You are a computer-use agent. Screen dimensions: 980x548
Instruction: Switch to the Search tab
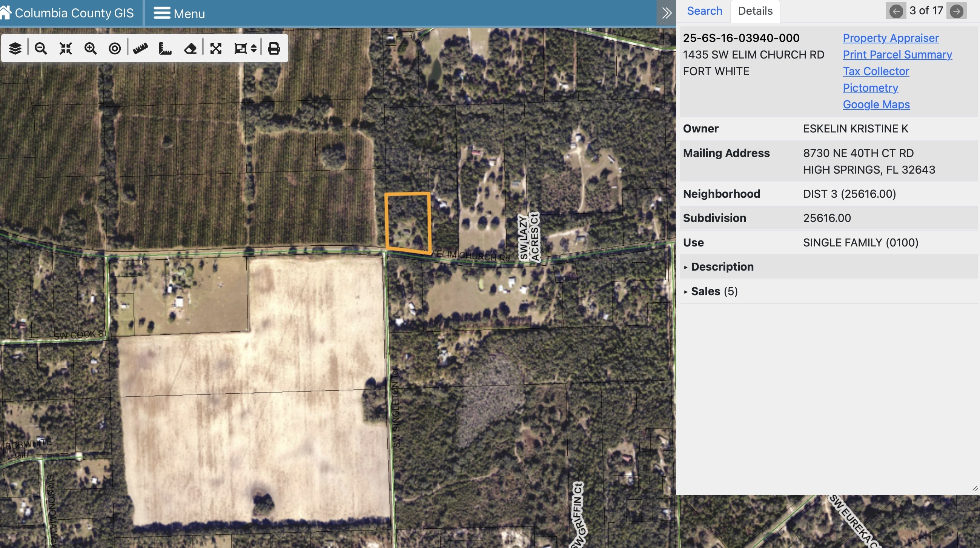[x=704, y=11]
